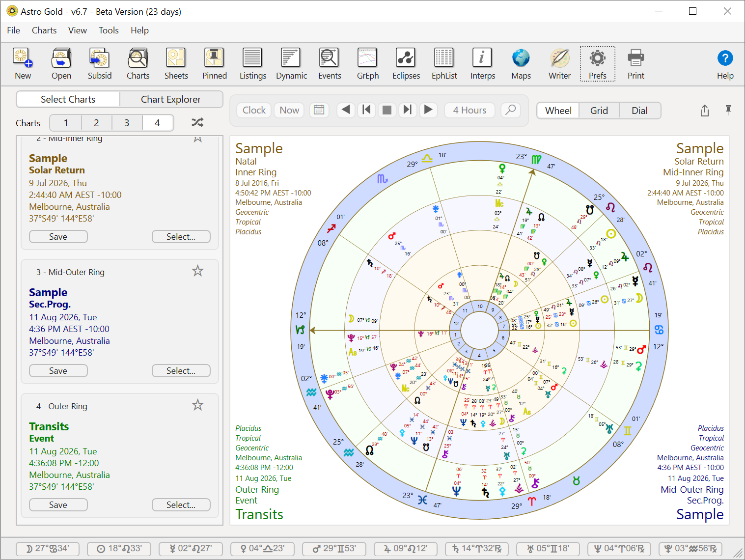Select the 1 chart count option
This screenshot has width=745, height=560.
[66, 123]
